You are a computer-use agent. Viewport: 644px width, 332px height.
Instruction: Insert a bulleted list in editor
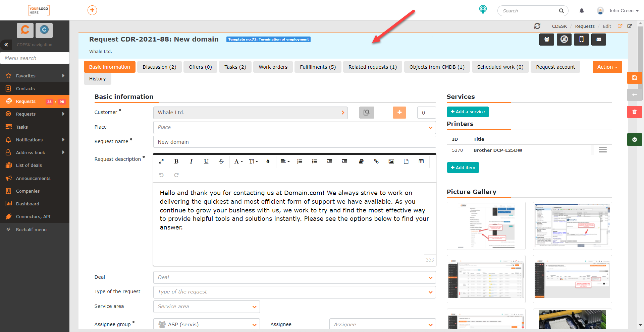(x=315, y=161)
